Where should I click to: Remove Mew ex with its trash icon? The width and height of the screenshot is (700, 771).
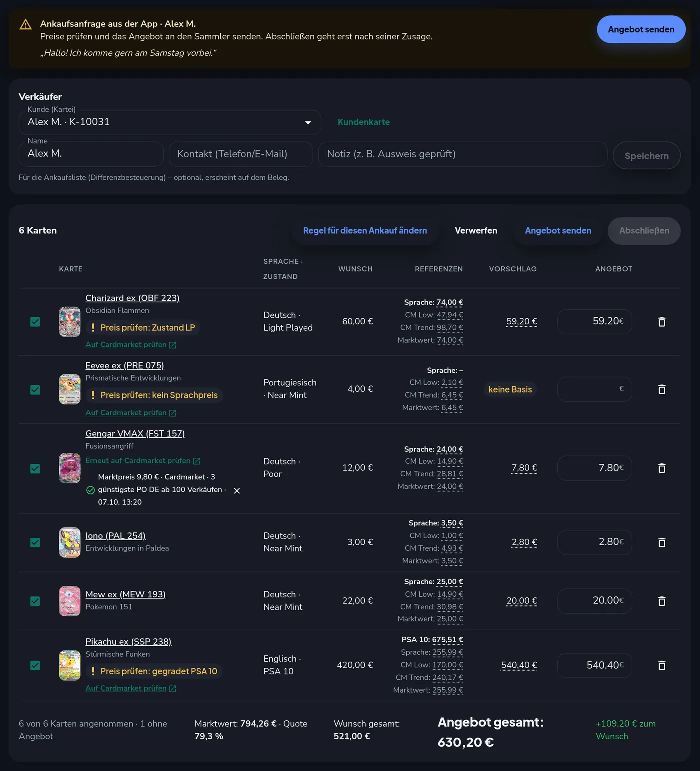[662, 601]
